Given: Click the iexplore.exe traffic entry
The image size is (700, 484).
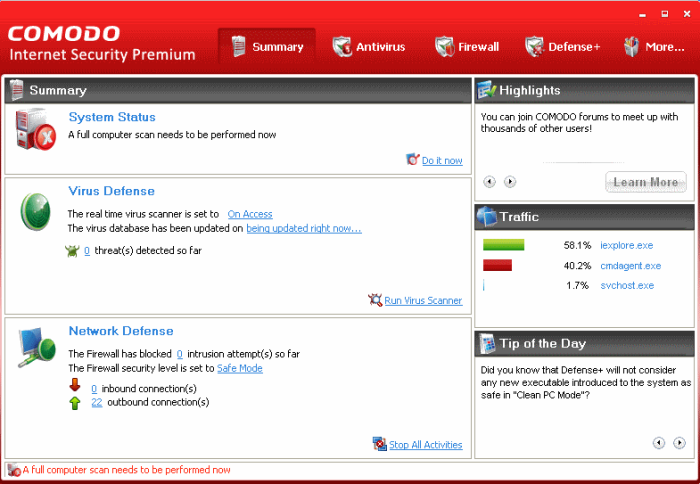Looking at the screenshot, I should (626, 245).
